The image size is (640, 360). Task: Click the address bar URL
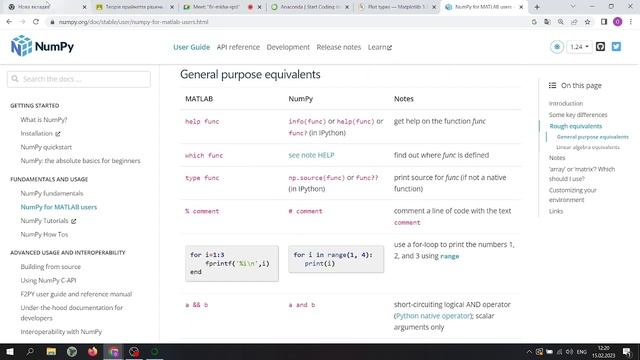click(x=133, y=22)
